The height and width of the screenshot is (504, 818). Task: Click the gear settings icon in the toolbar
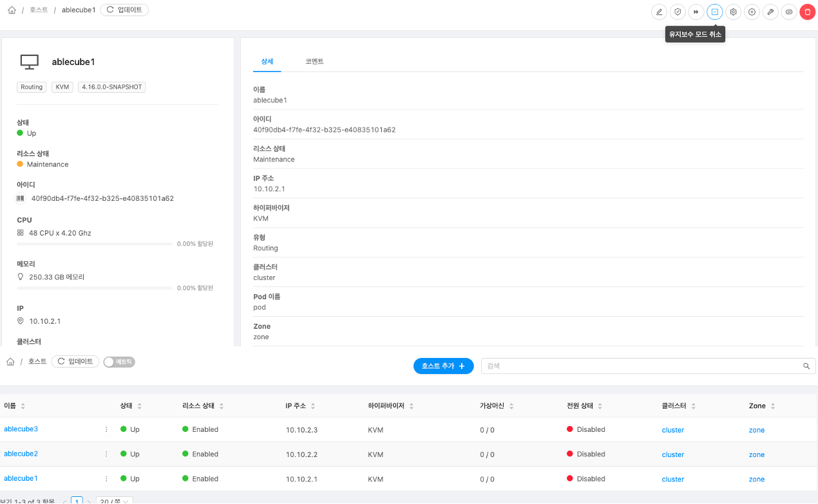tap(733, 12)
